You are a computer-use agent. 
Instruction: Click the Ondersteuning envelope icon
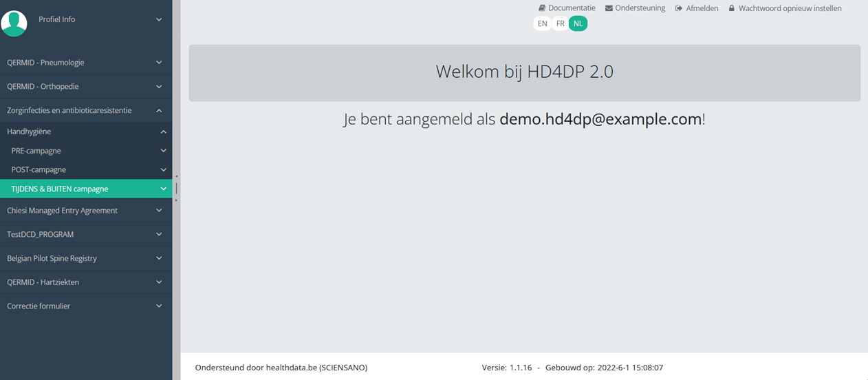609,8
